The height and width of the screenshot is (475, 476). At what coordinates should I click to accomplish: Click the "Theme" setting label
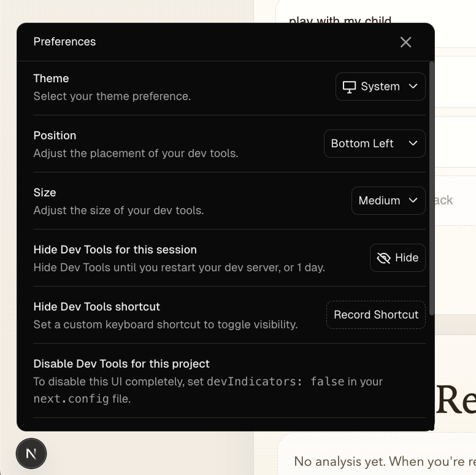coord(51,79)
